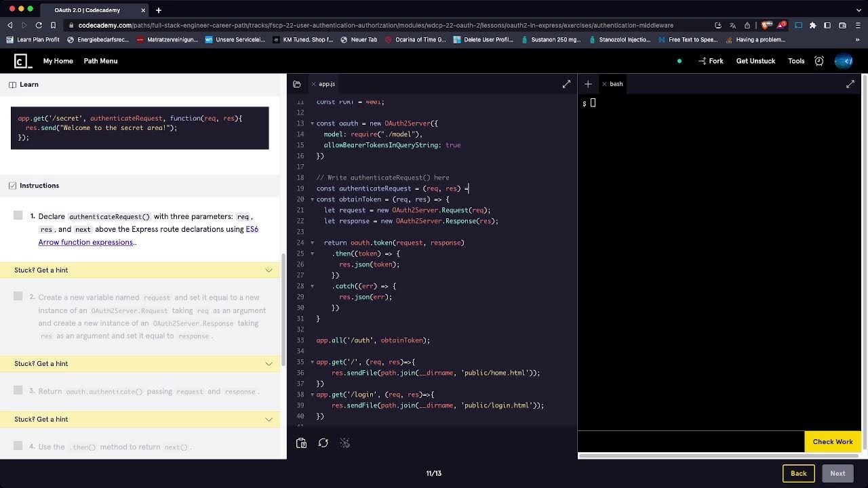Click the reset/refresh workspace icon below editor
Viewport: 868px width, 488px height.
(323, 443)
